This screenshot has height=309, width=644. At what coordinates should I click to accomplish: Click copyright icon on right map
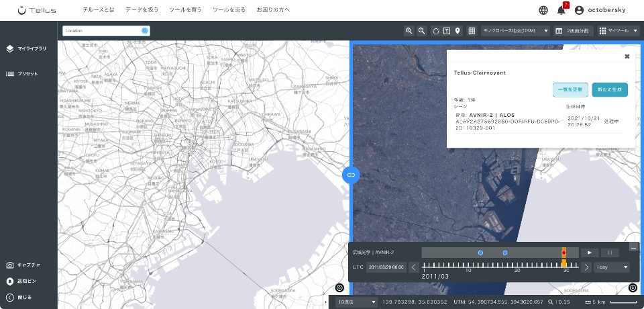pyautogui.click(x=633, y=288)
